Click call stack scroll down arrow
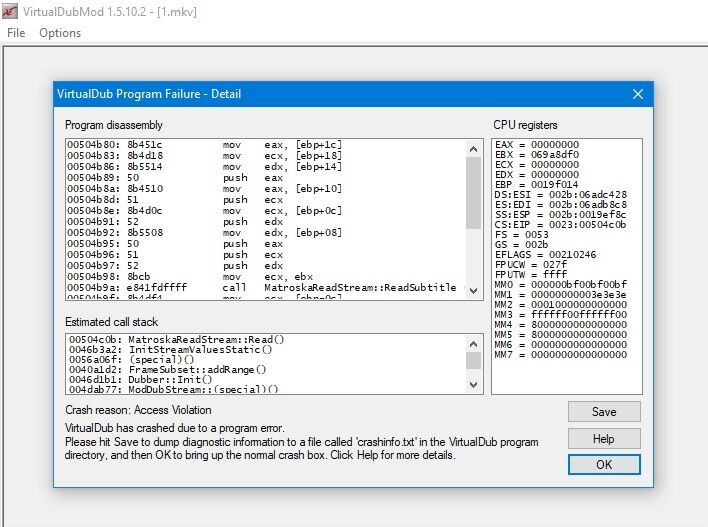The image size is (708, 527). [473, 384]
